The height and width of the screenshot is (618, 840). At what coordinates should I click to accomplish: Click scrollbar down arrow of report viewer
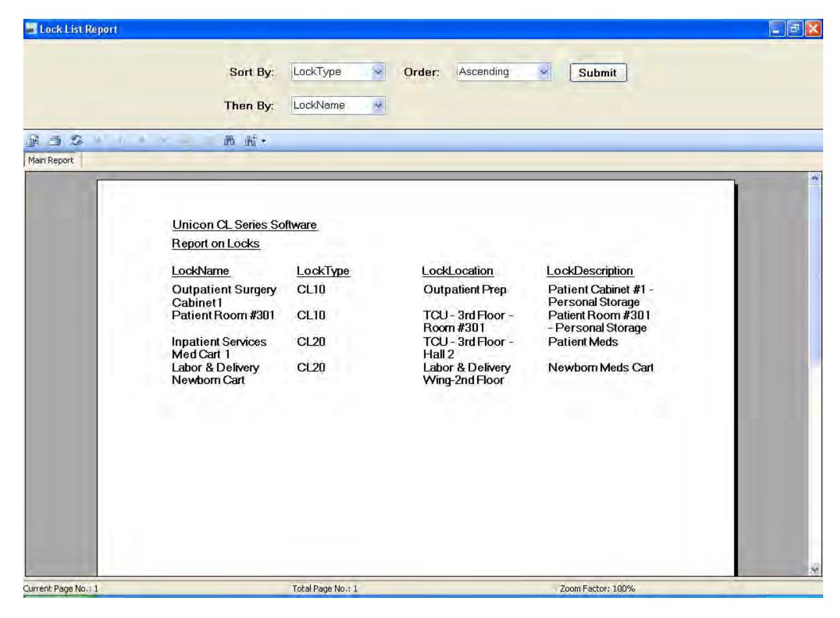click(815, 569)
